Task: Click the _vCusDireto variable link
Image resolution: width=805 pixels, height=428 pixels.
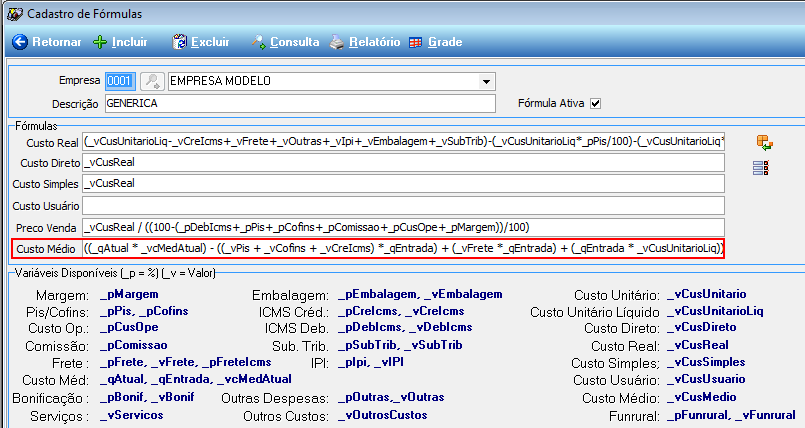Action: (701, 327)
